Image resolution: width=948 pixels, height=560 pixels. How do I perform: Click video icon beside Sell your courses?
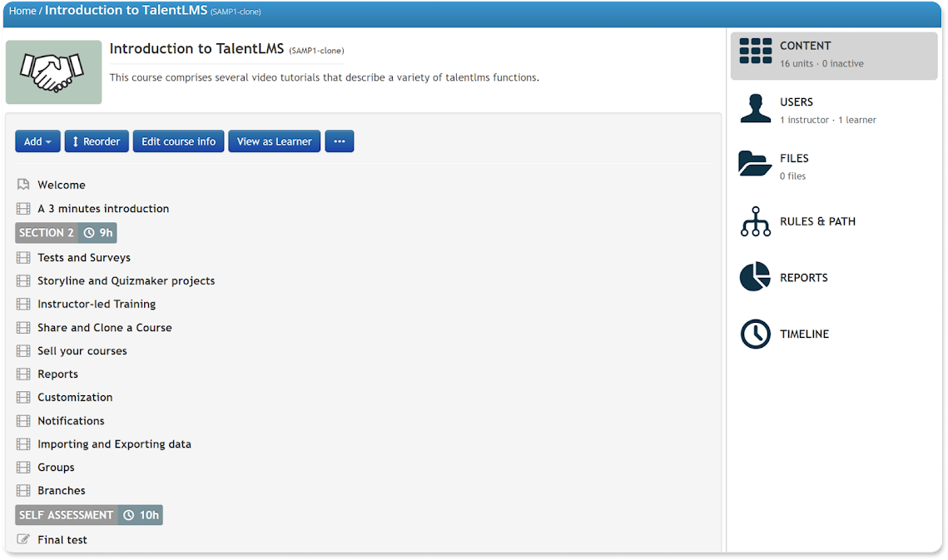(23, 351)
